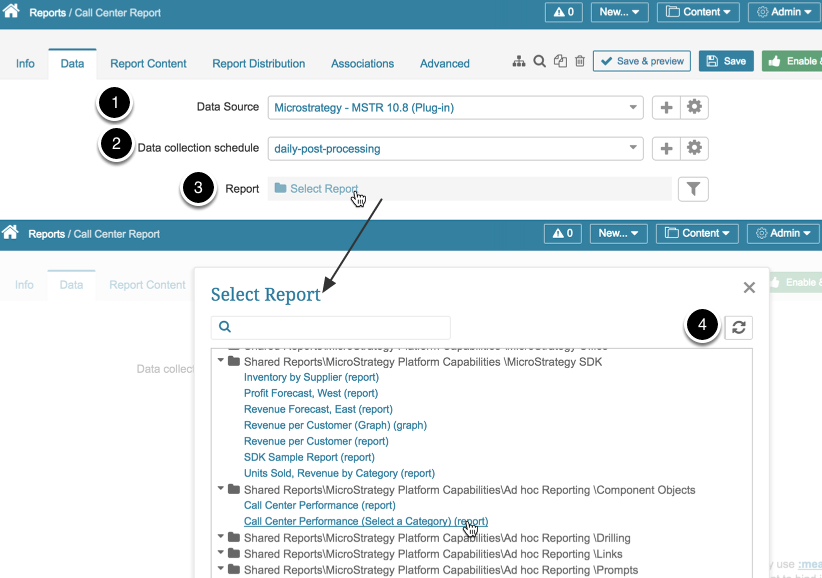Screen dimensions: 822x578
Task: Click the home icon in lower header
Action: point(10,232)
